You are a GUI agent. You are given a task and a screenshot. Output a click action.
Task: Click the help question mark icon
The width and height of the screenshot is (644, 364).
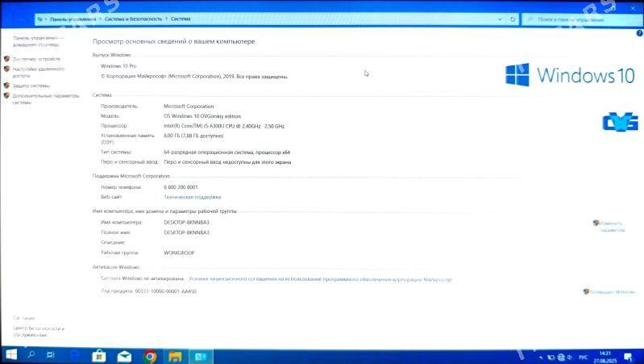[x=639, y=33]
